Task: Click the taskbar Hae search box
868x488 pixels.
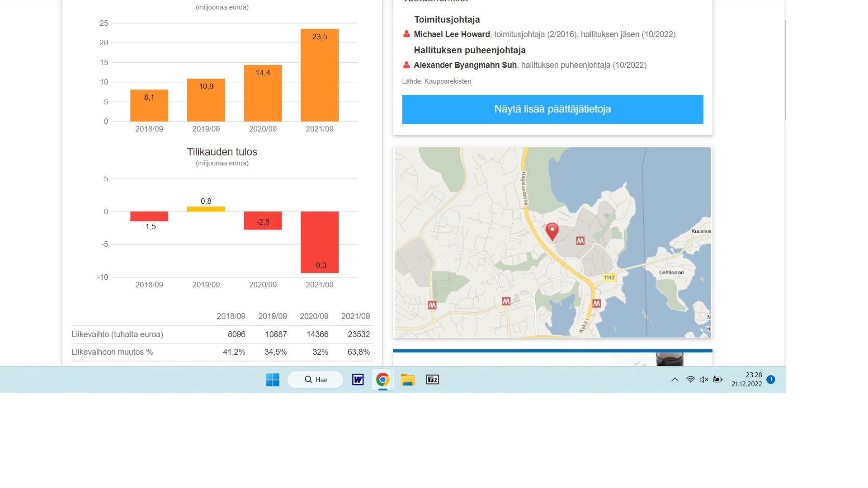Action: pos(316,380)
